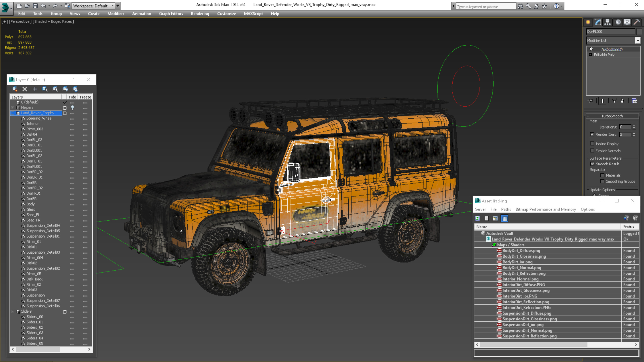Click Create New Layer icon

point(15,89)
